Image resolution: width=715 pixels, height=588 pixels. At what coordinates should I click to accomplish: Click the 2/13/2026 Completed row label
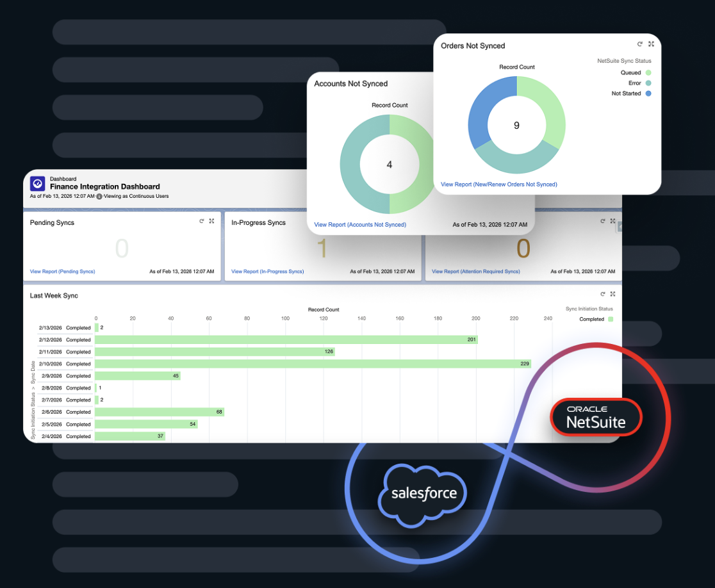click(65, 328)
